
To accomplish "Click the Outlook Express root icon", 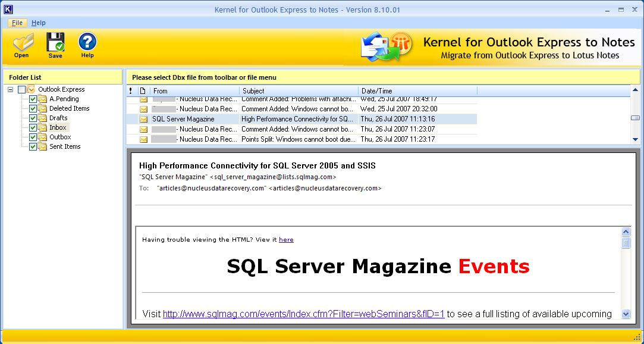I will click(x=31, y=89).
